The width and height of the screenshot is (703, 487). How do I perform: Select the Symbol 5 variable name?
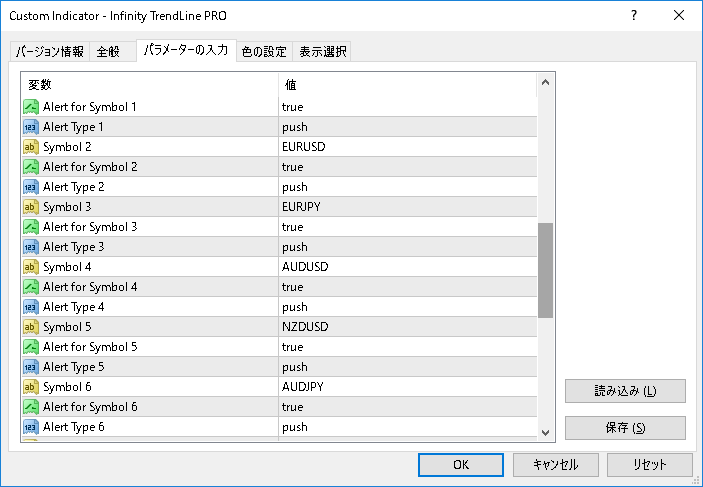click(67, 327)
